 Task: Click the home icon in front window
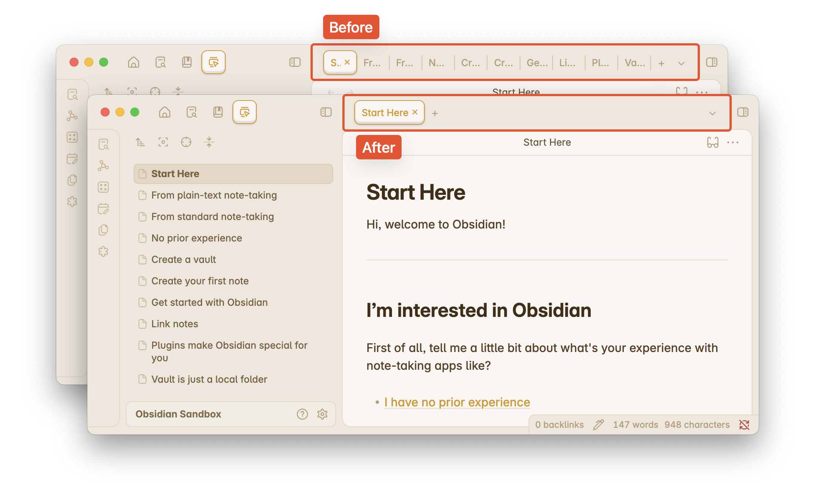(x=164, y=112)
